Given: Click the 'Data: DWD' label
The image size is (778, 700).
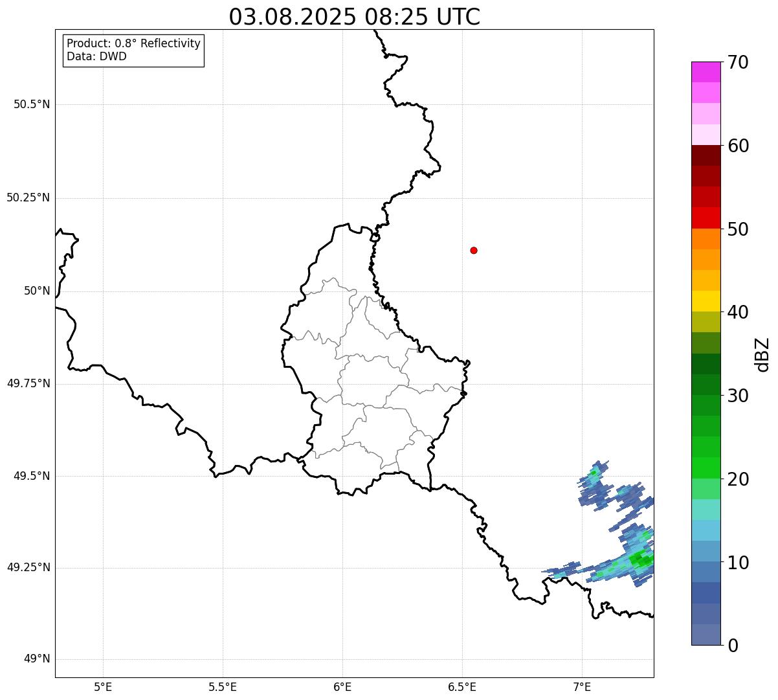Looking at the screenshot, I should (x=96, y=56).
